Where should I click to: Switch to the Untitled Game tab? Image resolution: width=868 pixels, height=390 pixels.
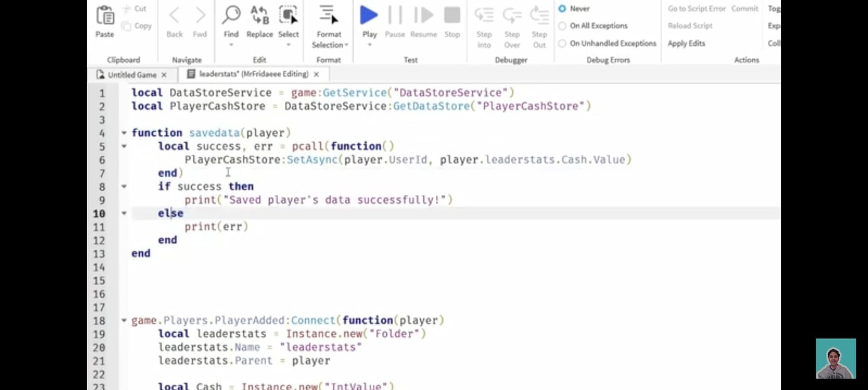131,74
